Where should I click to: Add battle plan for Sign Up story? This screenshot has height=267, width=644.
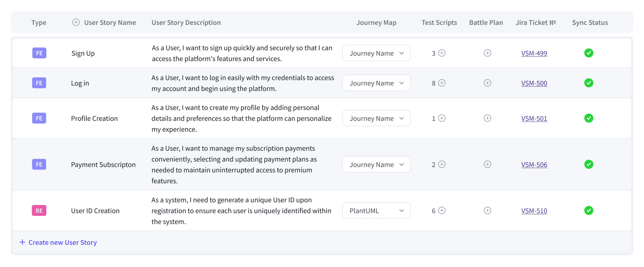point(487,53)
